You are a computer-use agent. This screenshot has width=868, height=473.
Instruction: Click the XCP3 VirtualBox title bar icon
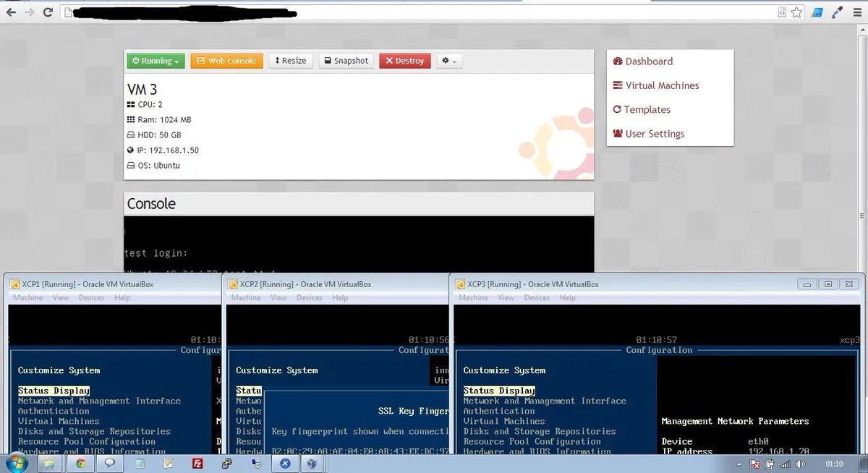(x=461, y=284)
